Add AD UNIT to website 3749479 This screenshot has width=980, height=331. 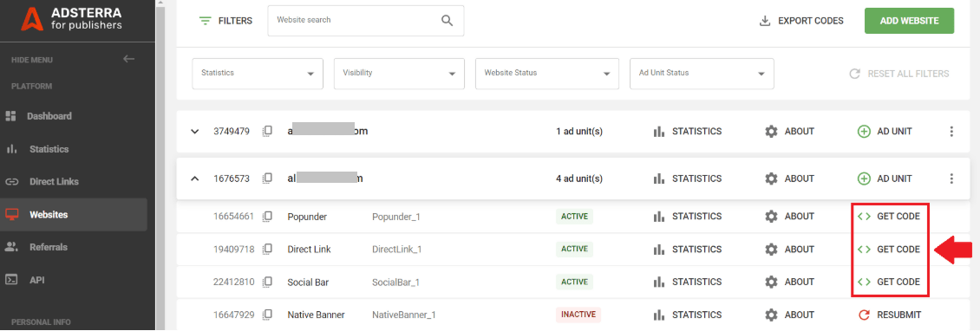(x=885, y=131)
